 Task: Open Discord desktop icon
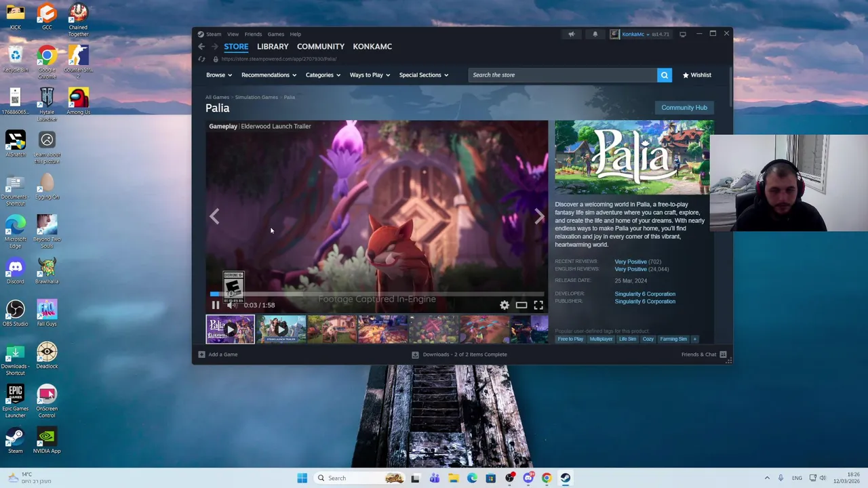15,271
